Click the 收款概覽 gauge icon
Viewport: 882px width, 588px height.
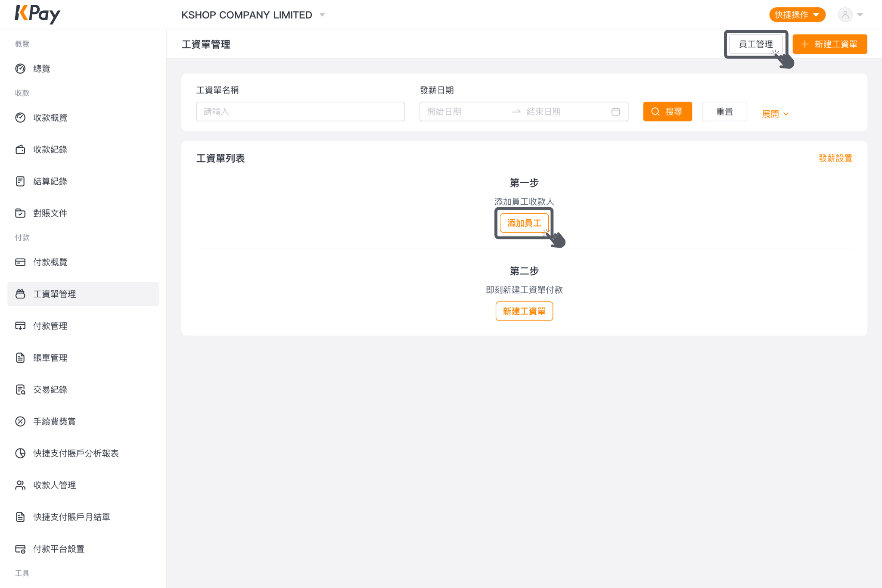pos(20,118)
